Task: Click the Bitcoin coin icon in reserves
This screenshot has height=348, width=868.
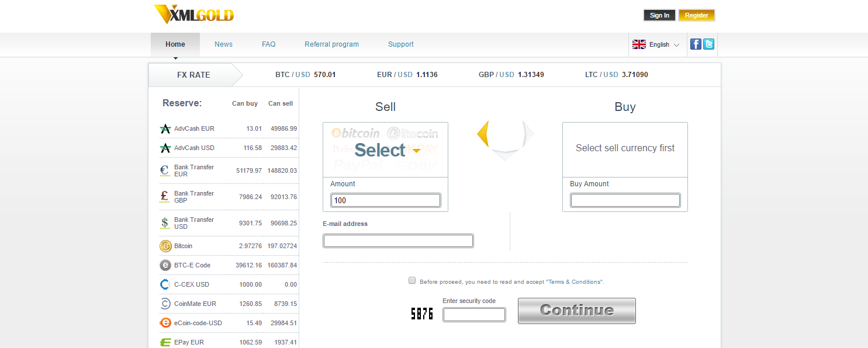Action: click(165, 246)
